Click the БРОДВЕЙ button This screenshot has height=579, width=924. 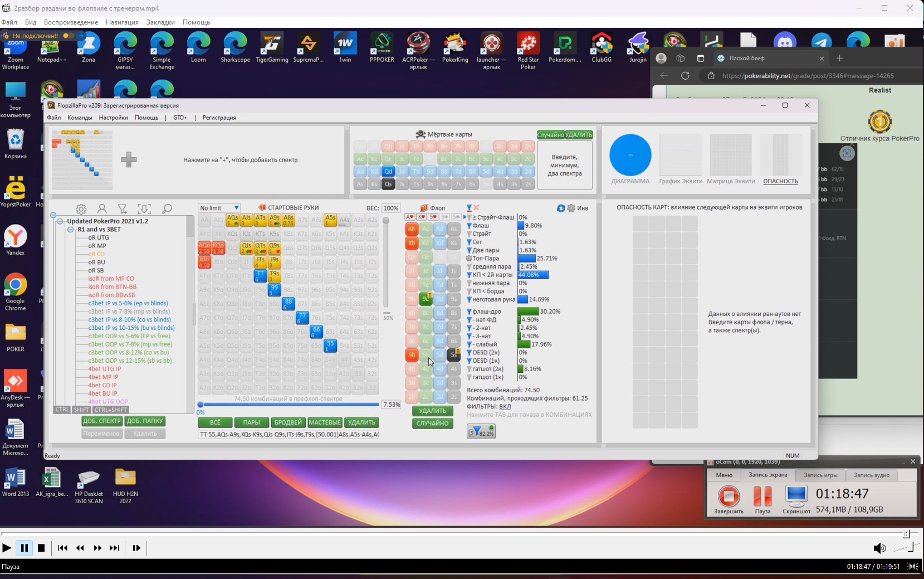pos(288,422)
